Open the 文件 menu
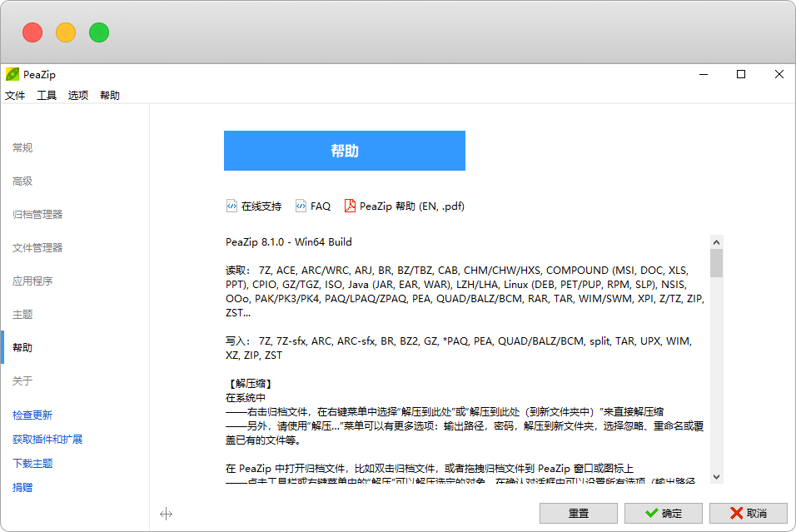Image resolution: width=796 pixels, height=532 pixels. (x=15, y=96)
